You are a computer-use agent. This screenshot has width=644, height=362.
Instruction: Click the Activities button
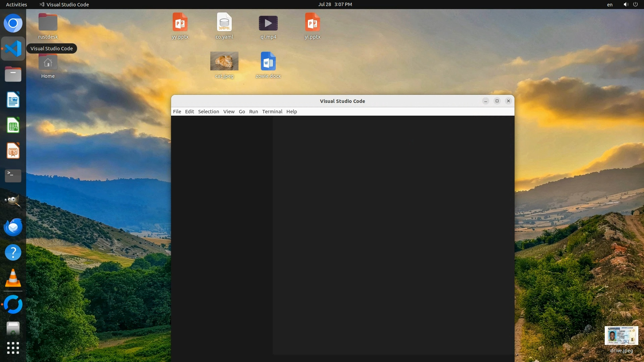click(16, 4)
